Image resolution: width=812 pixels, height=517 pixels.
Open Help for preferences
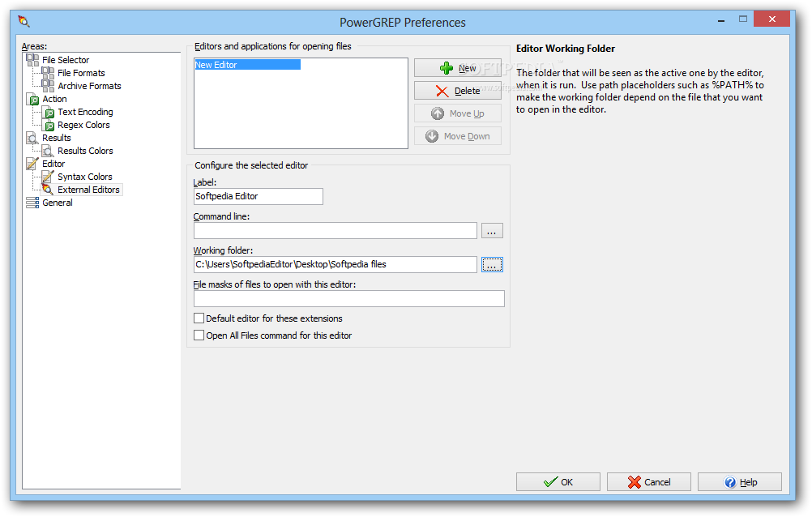pyautogui.click(x=740, y=482)
